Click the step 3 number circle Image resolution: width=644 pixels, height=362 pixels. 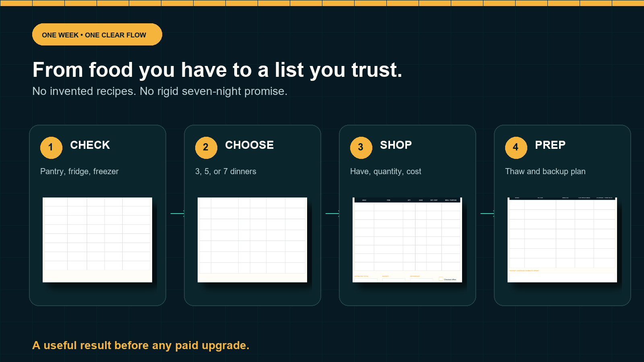click(361, 148)
